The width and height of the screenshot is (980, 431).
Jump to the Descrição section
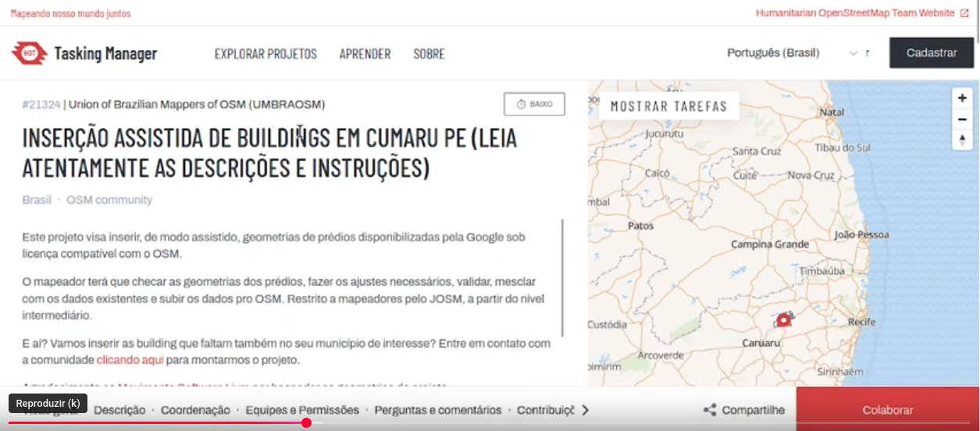[x=119, y=410]
